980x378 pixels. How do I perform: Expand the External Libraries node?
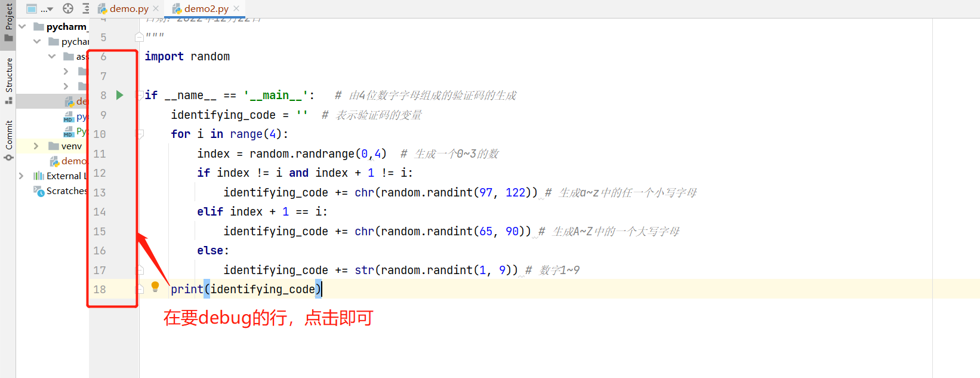click(x=21, y=176)
